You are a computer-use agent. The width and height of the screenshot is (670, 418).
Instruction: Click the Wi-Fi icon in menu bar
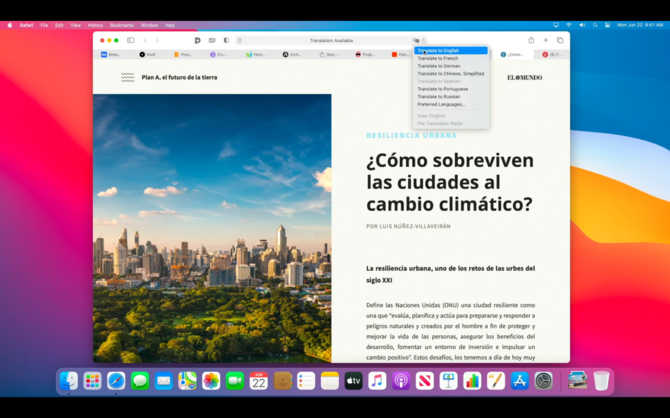coord(569,25)
